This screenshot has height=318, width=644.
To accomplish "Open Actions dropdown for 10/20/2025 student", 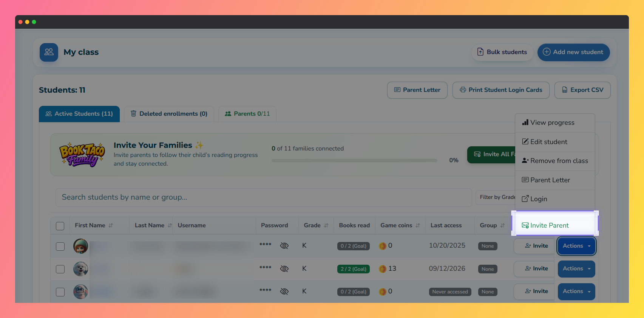I will (x=576, y=246).
